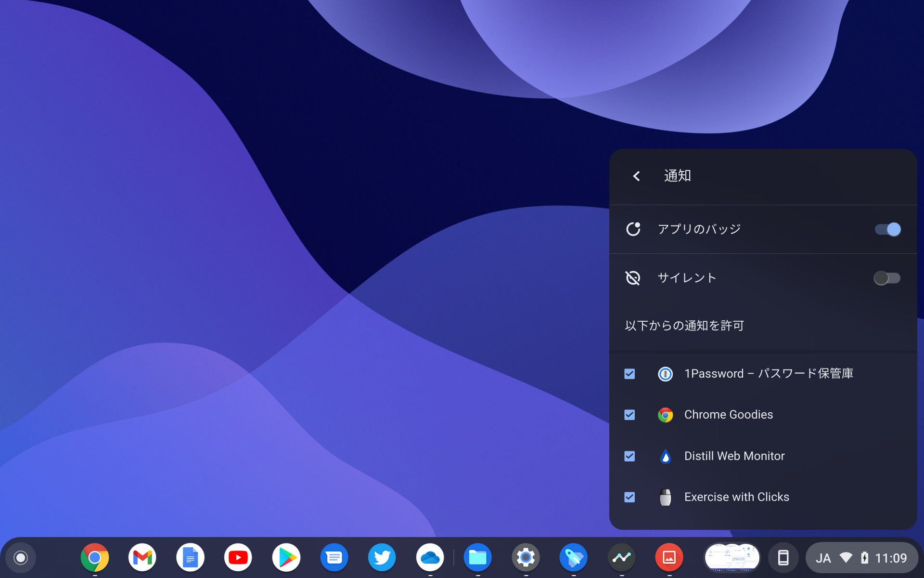924x578 pixels.
Task: Go back from 通知 panel
Action: (636, 176)
